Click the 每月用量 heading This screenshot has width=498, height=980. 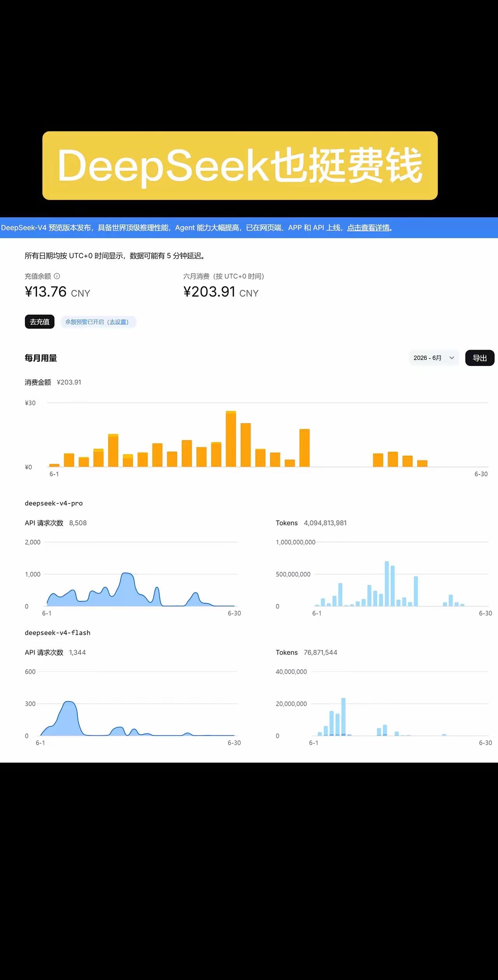click(x=41, y=358)
